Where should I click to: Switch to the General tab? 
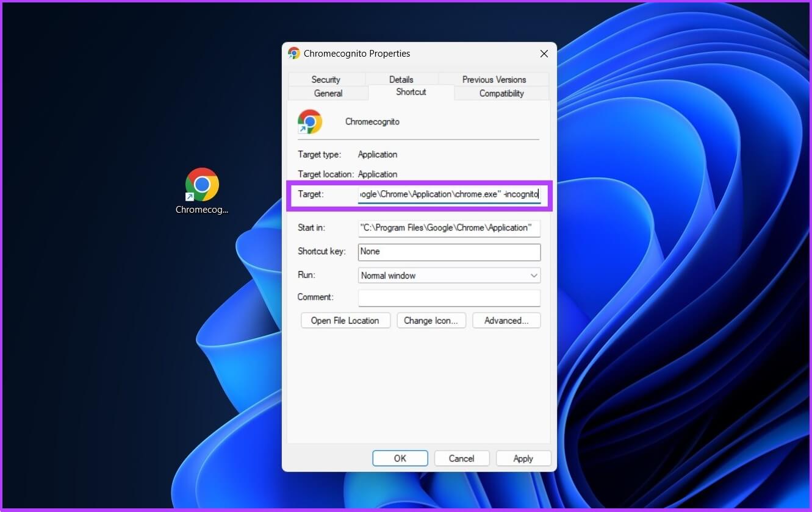tap(328, 93)
